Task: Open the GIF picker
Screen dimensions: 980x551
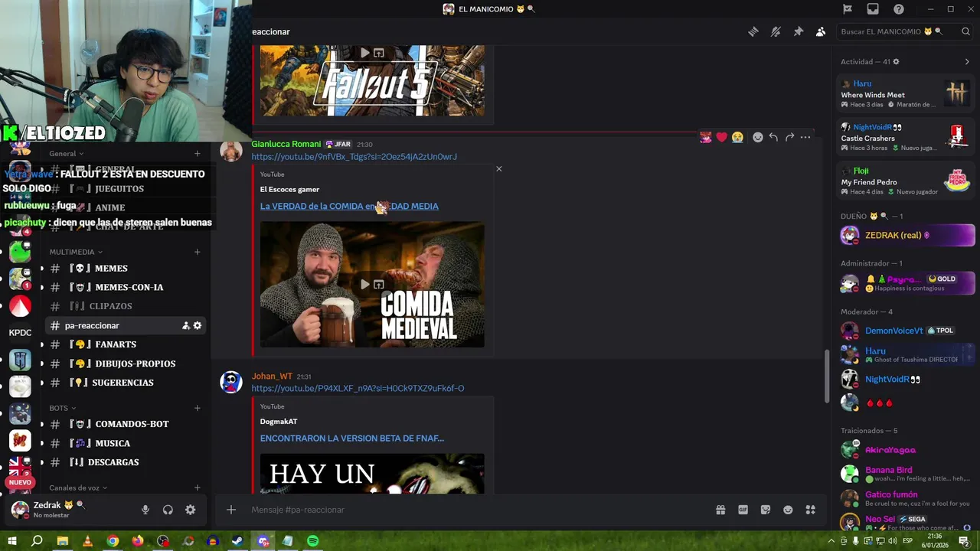Action: (x=743, y=510)
